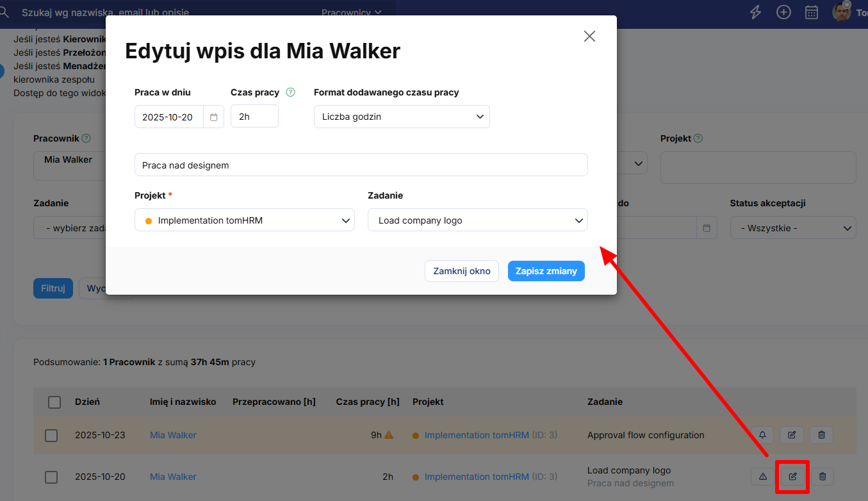
Task: Check the 2025-10-23 row checkbox
Action: coord(51,436)
